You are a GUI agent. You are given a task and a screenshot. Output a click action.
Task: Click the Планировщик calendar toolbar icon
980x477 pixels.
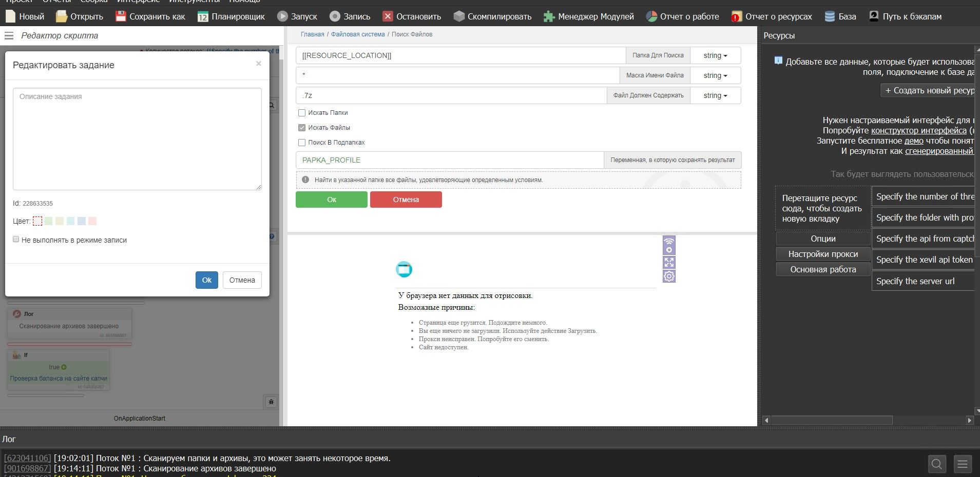click(203, 16)
